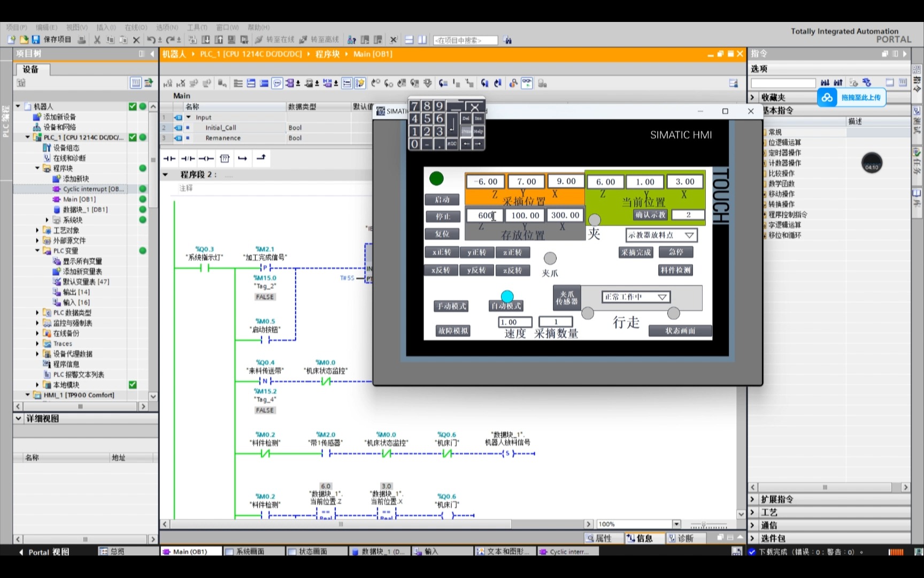Click the coil instruction ladder icon
924x578 pixels.
[x=206, y=158]
